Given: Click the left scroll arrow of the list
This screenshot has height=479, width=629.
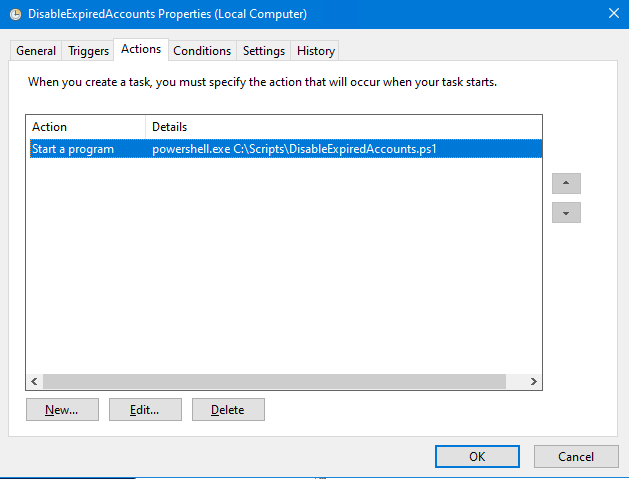Looking at the screenshot, I should click(x=34, y=382).
